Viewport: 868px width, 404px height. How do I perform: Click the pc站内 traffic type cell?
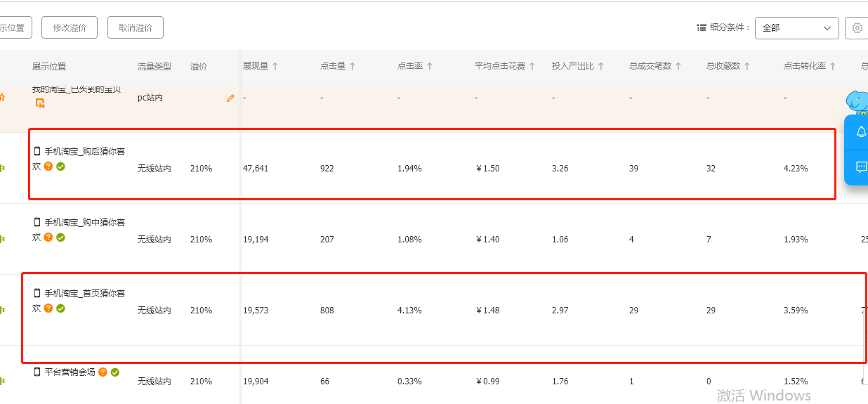pyautogui.click(x=150, y=98)
